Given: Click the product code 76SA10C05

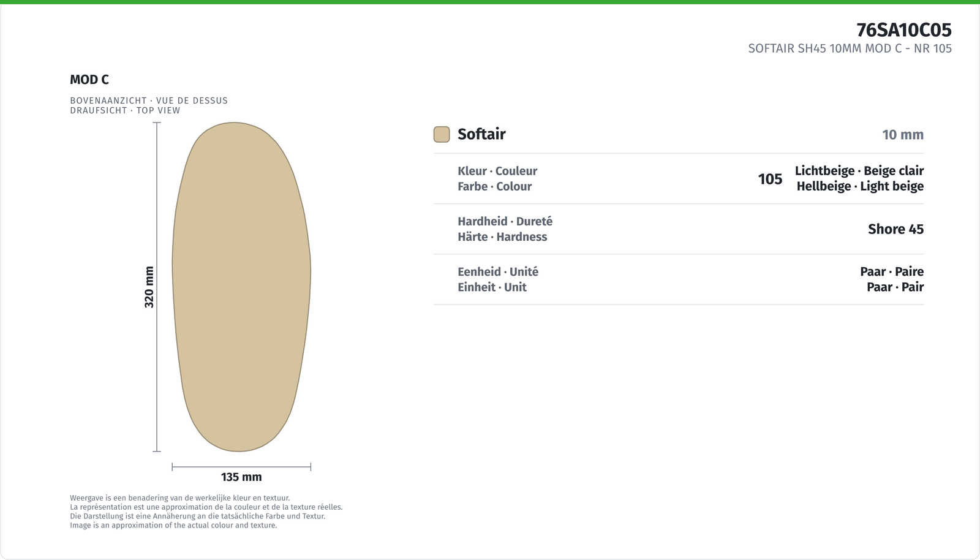Looking at the screenshot, I should coord(904,30).
